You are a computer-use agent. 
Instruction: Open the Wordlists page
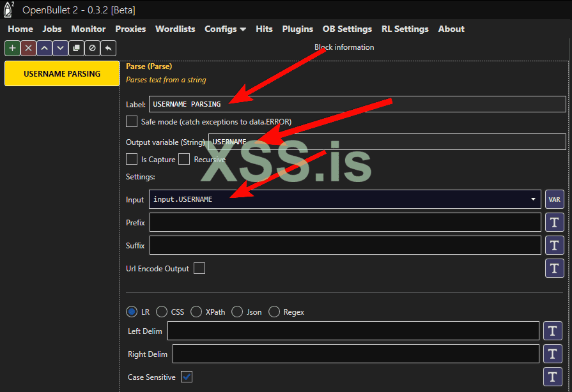coord(175,29)
